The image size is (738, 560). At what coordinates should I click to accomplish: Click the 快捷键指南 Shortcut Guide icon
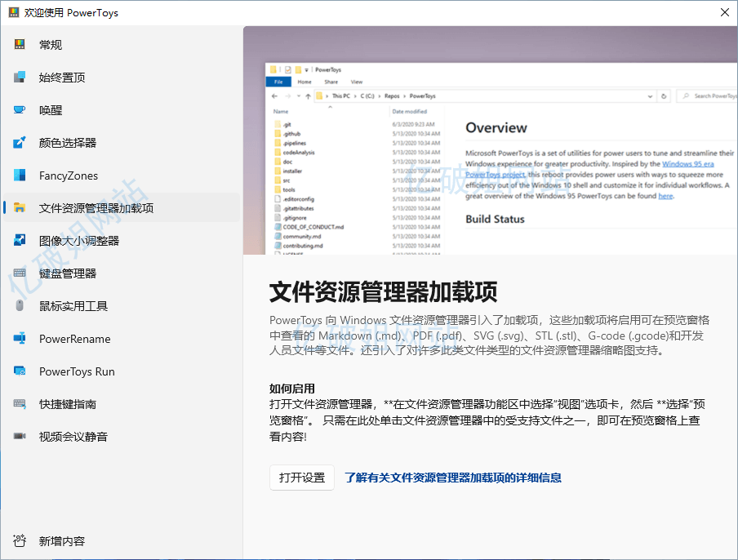pos(20,404)
